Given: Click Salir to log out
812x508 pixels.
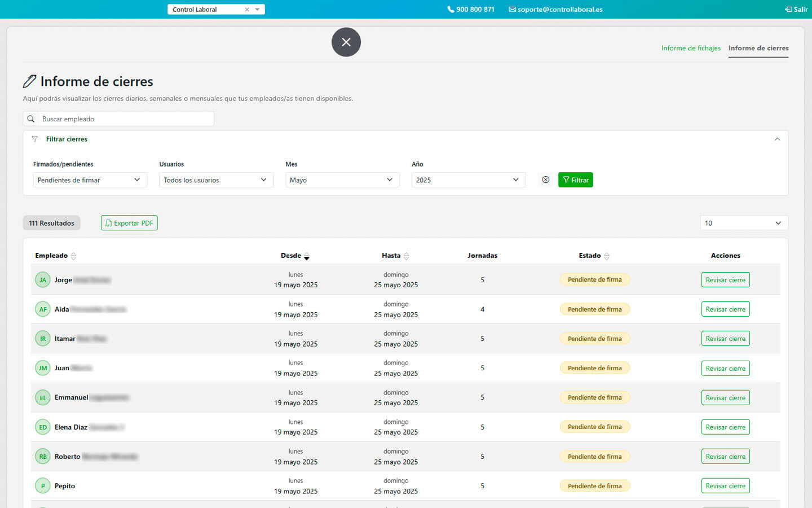Looking at the screenshot, I should coord(796,10).
